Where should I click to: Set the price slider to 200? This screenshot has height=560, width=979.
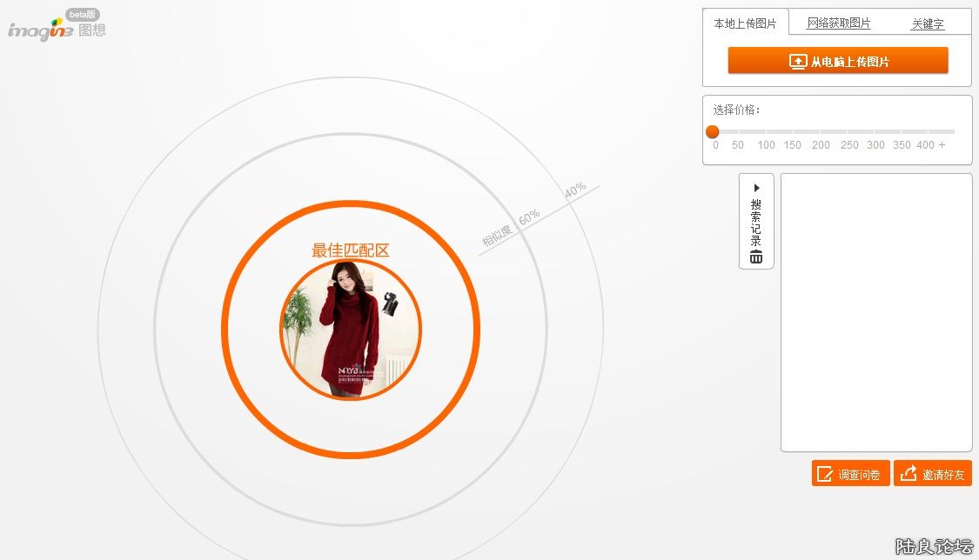[821, 132]
